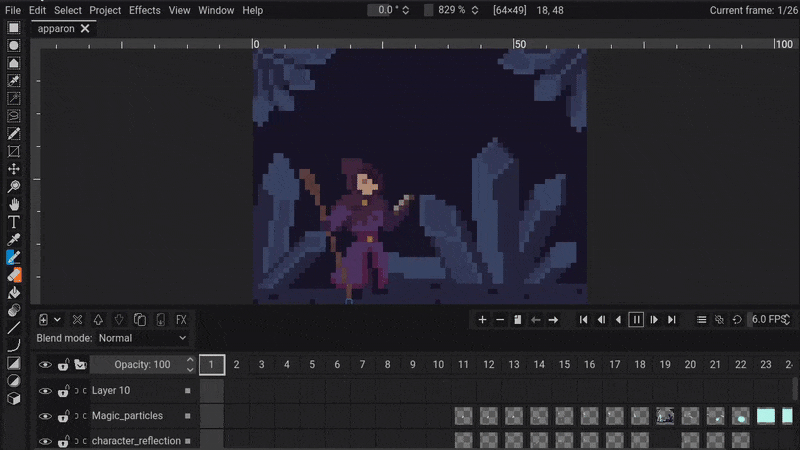Image resolution: width=800 pixels, height=450 pixels.
Task: Jump to the last frame
Action: point(672,320)
